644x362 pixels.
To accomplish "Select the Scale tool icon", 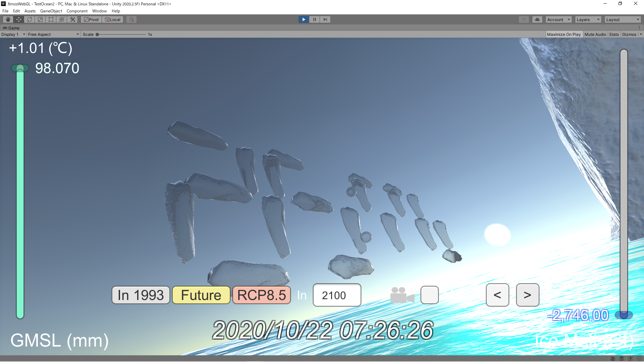I will coord(40,19).
